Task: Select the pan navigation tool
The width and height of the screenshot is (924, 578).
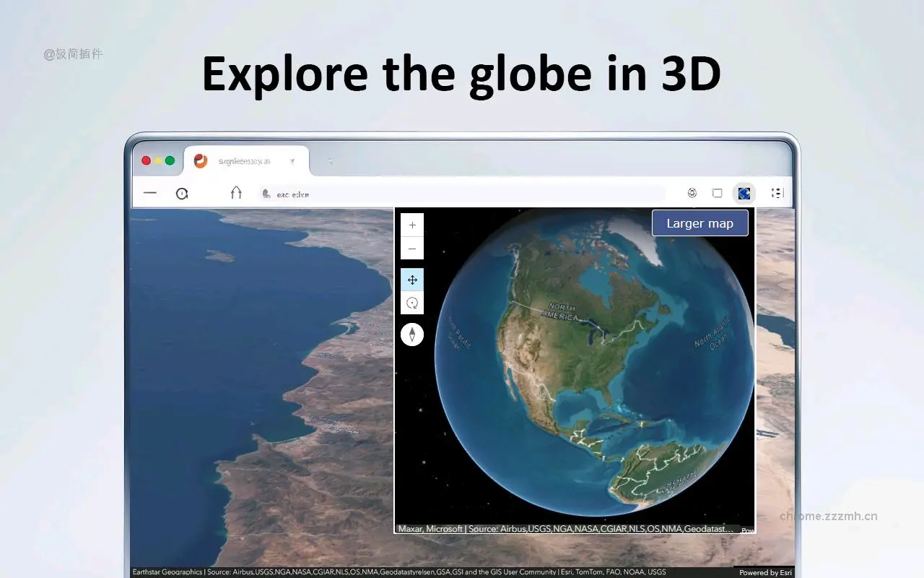Action: click(411, 280)
